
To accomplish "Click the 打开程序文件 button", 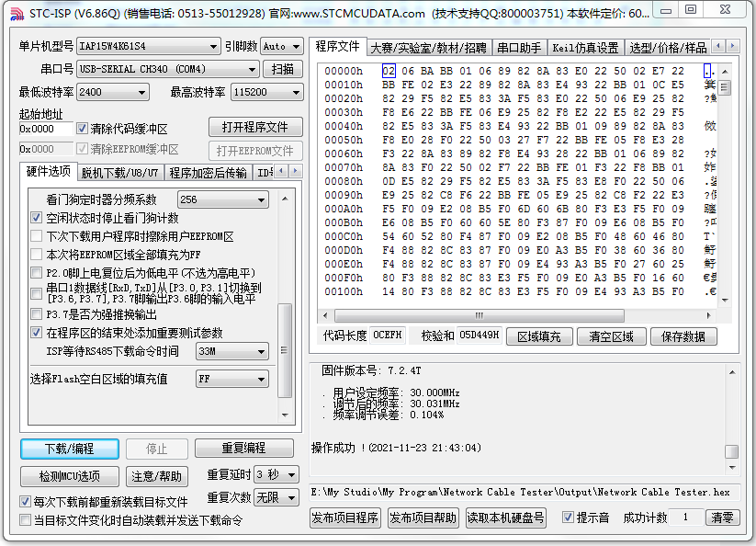I will pyautogui.click(x=255, y=126).
